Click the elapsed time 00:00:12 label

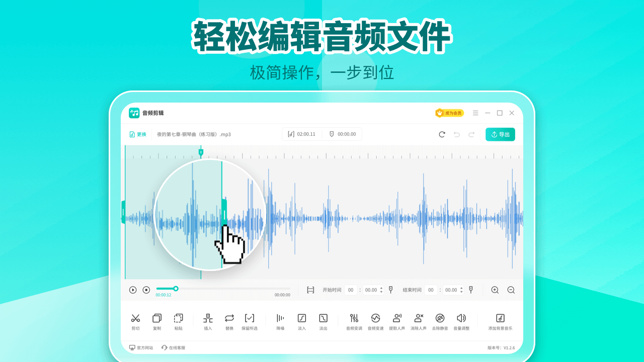pos(163,295)
